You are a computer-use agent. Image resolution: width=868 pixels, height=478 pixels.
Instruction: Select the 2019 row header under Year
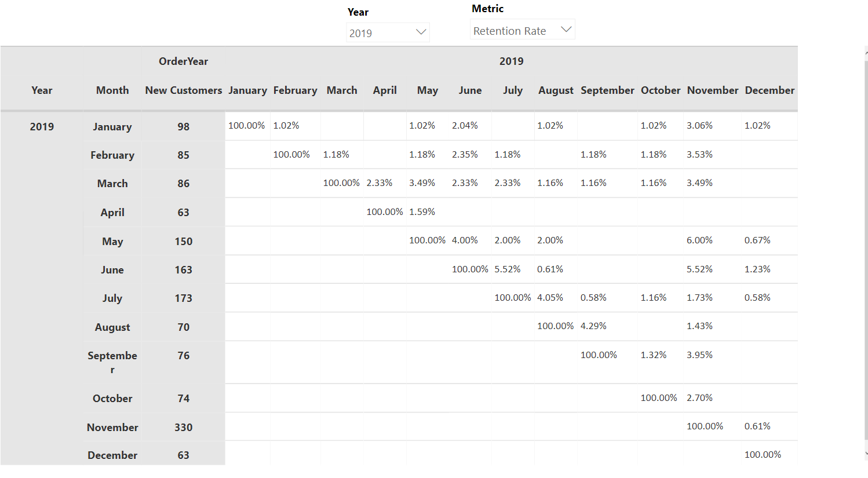point(42,127)
